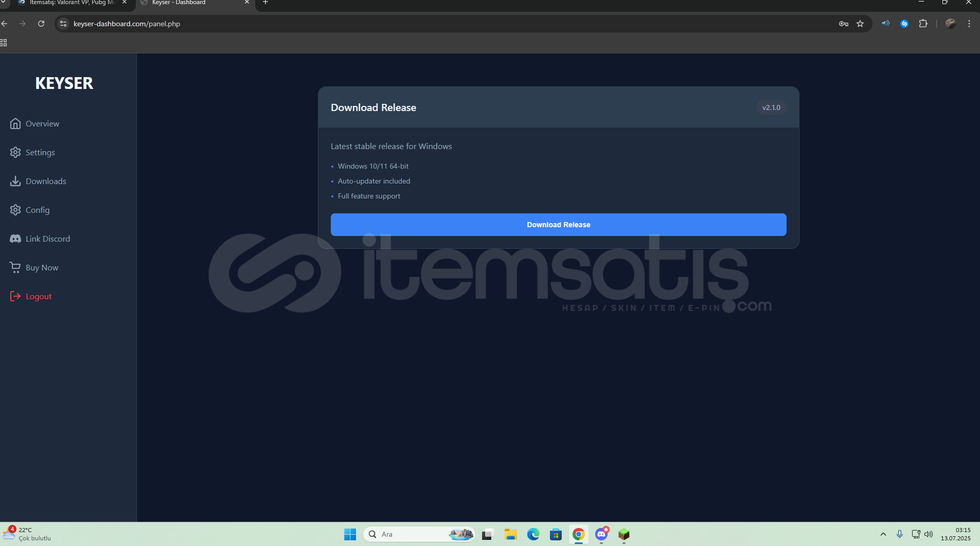Open the Config page

click(x=38, y=210)
